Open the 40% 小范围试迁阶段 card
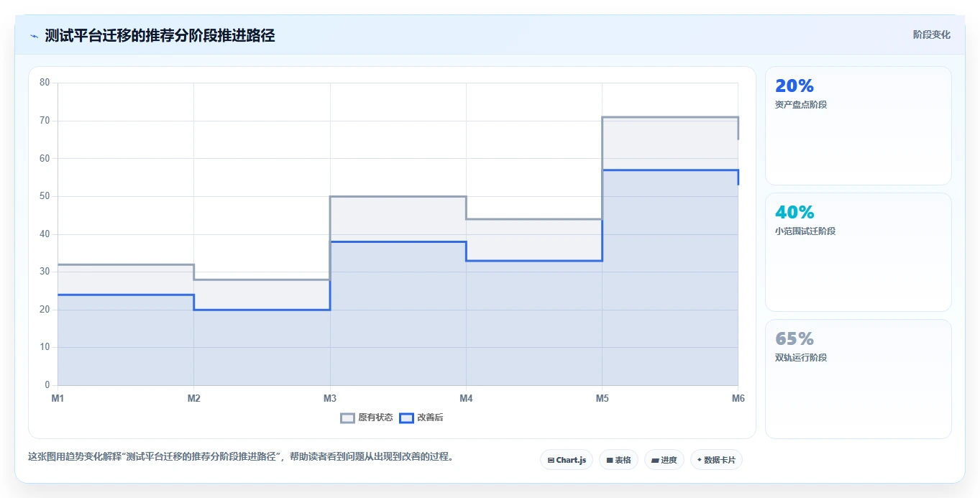 (x=858, y=252)
